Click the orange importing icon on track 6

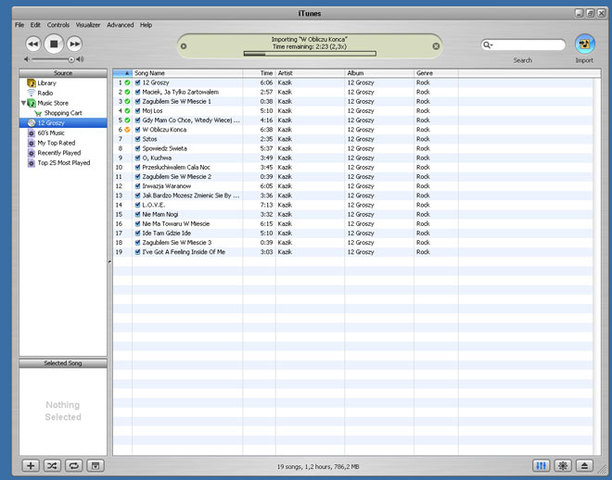pyautogui.click(x=127, y=130)
